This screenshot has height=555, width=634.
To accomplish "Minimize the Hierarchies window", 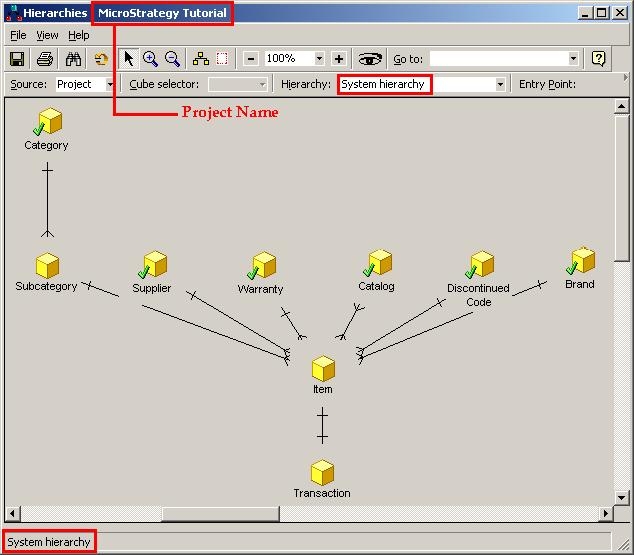I will (x=584, y=13).
